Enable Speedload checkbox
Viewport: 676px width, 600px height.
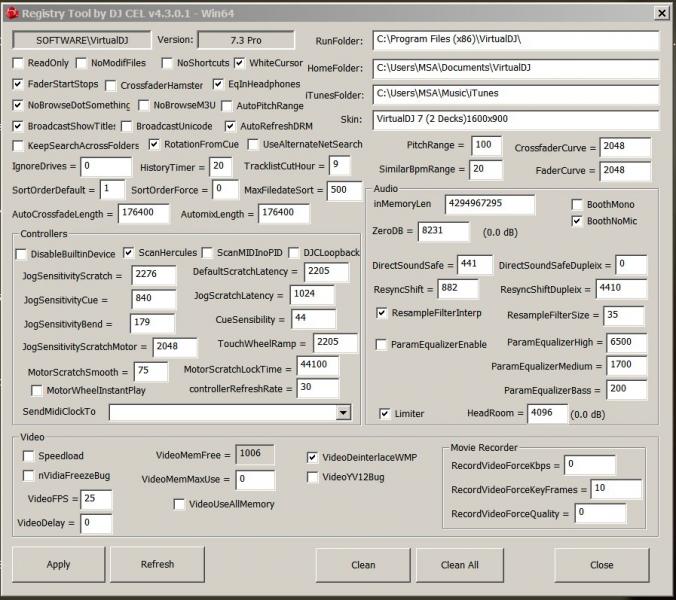pos(28,456)
